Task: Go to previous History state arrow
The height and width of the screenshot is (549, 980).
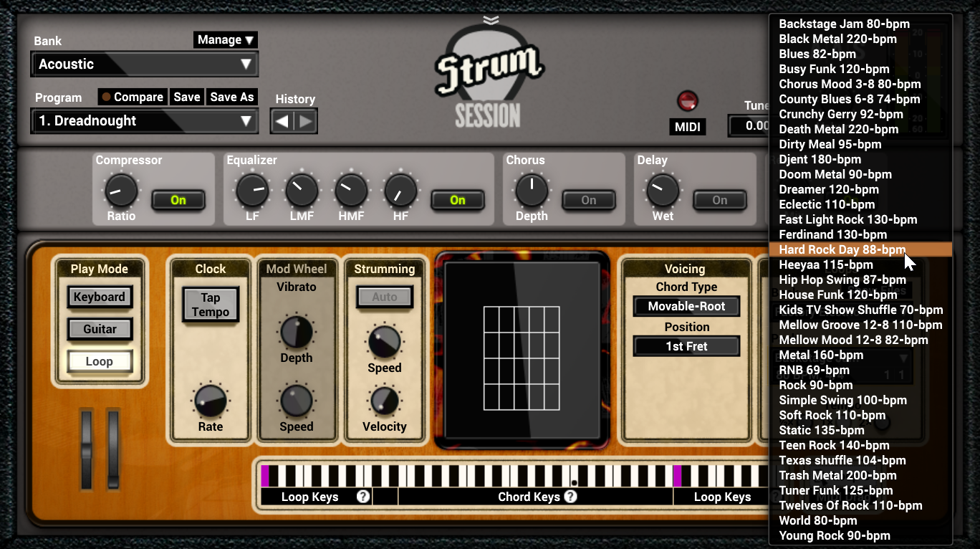Action: pyautogui.click(x=282, y=121)
